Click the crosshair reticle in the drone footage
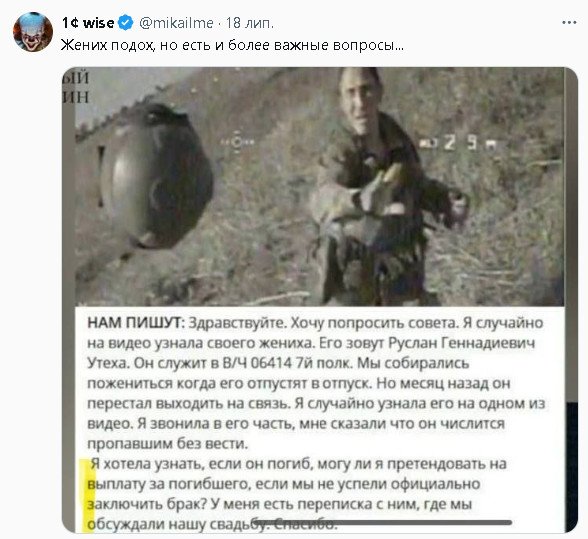This screenshot has height=539, width=588. pyautogui.click(x=237, y=143)
